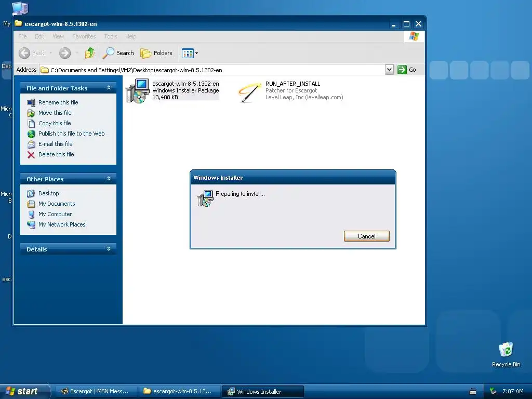Click Publish this file to the Web
Image resolution: width=532 pixels, height=399 pixels.
tap(71, 134)
